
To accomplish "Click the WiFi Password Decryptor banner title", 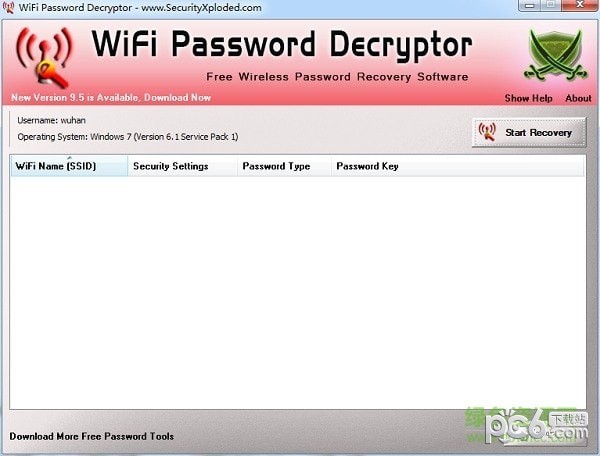I will click(x=282, y=45).
